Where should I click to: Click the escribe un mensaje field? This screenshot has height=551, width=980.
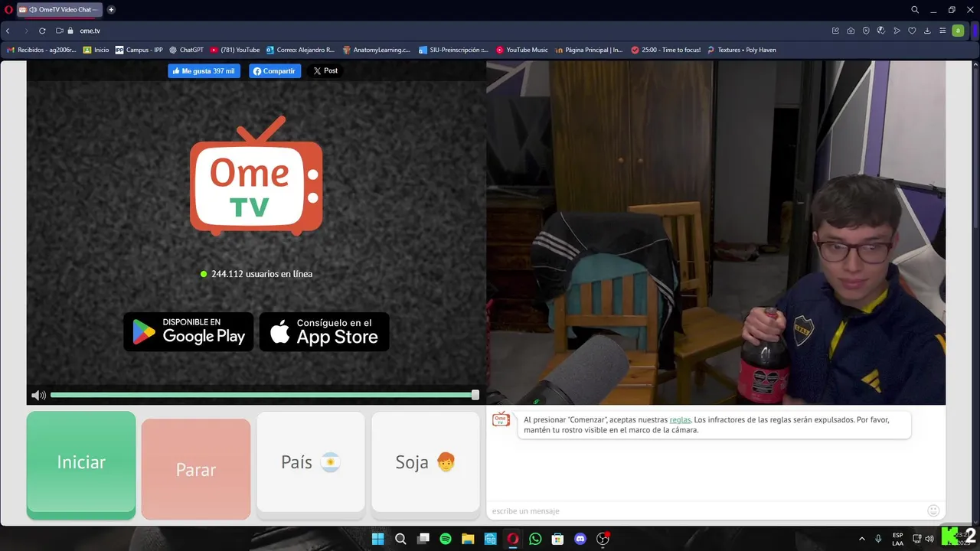[704, 510]
